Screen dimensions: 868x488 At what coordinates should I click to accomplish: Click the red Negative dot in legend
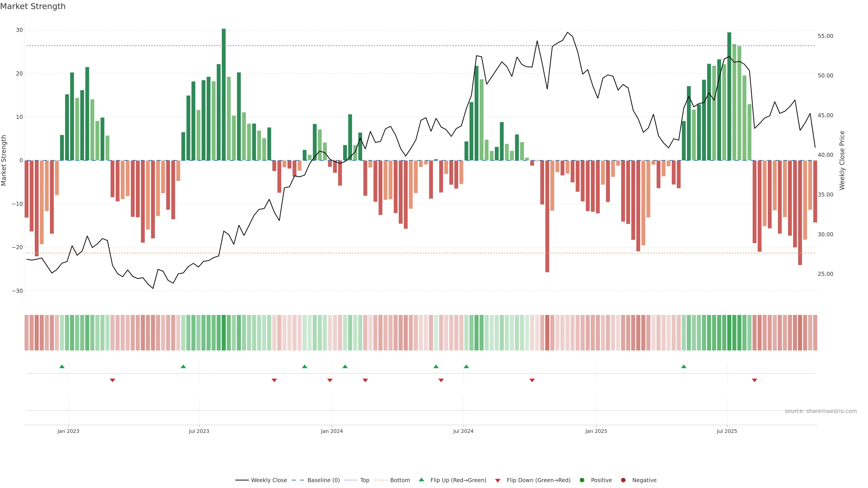623,480
